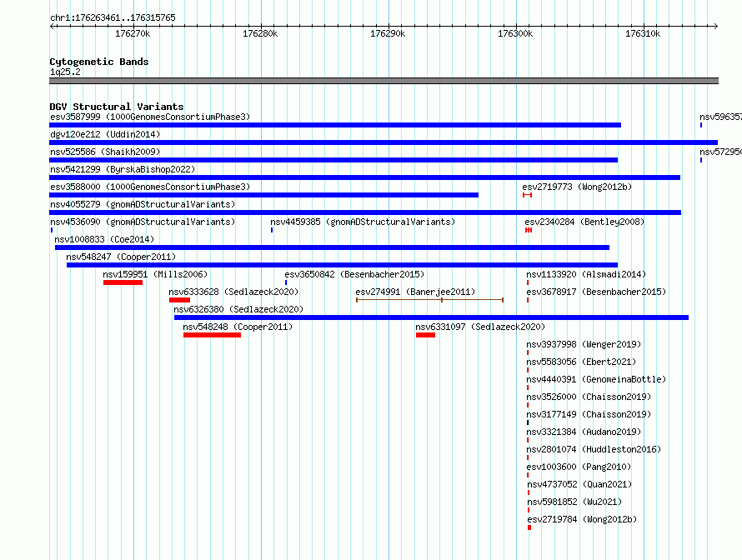The image size is (742, 560).
Task: Click the chr1:176263461..176315765 coordinate text
Action: 113,17
